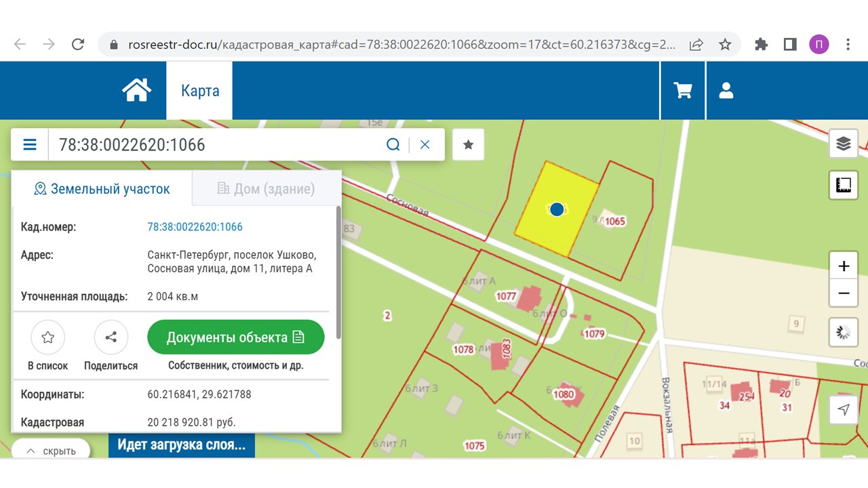Zoom in on the map
This screenshot has height=488, width=868.
[x=844, y=266]
